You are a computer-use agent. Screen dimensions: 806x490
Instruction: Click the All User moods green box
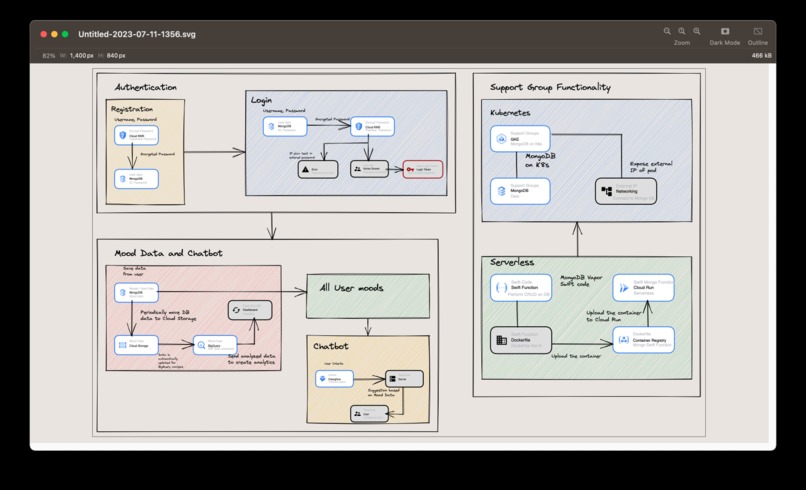[368, 296]
